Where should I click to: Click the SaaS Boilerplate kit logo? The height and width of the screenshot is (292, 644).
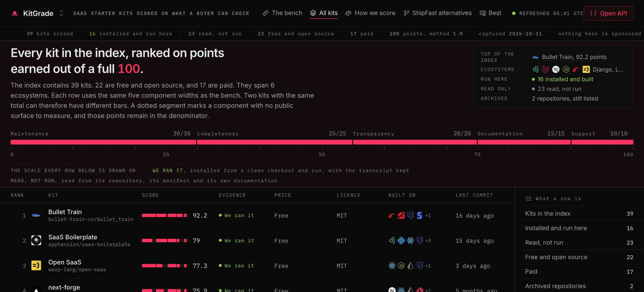36,240
